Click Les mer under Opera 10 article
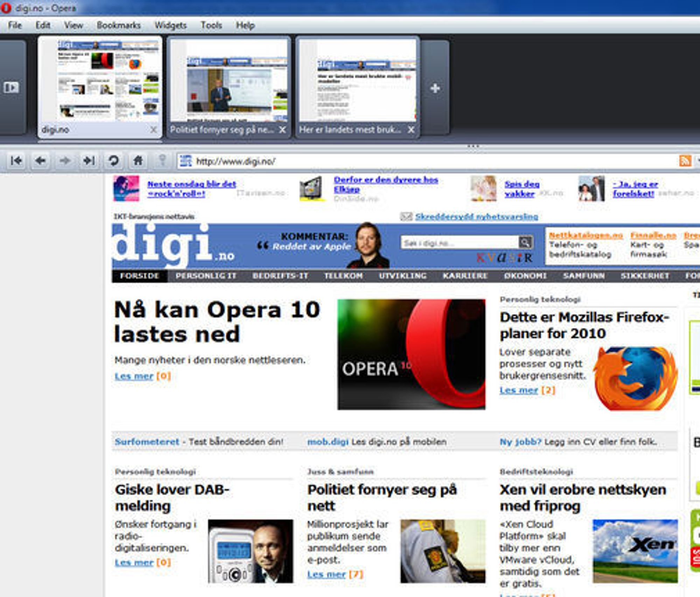The height and width of the screenshot is (597, 700). (x=134, y=376)
